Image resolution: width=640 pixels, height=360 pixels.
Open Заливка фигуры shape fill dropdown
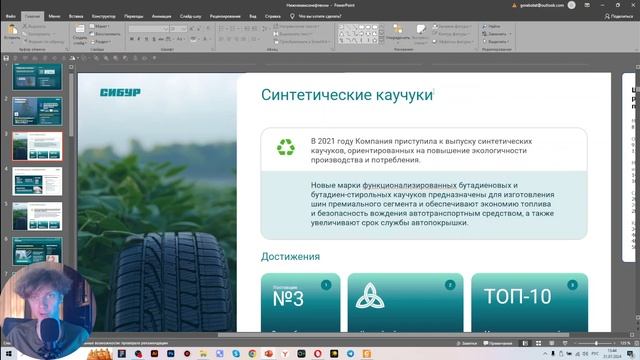coord(453,27)
